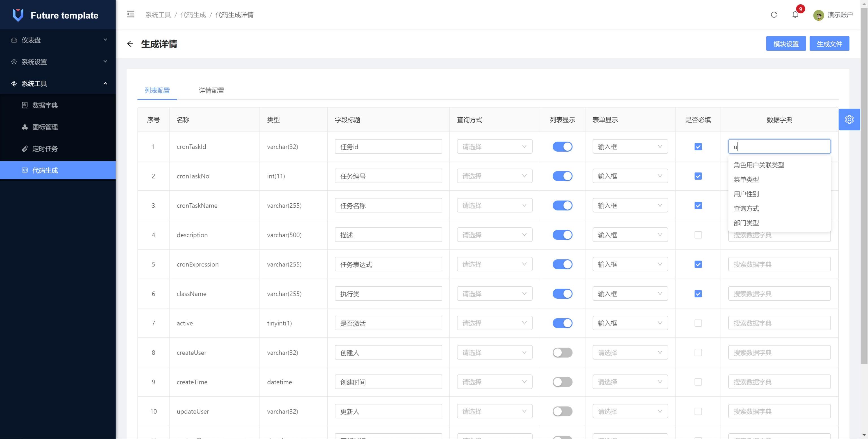
Task: Enable 列表显示 switch for createTime
Action: (562, 382)
